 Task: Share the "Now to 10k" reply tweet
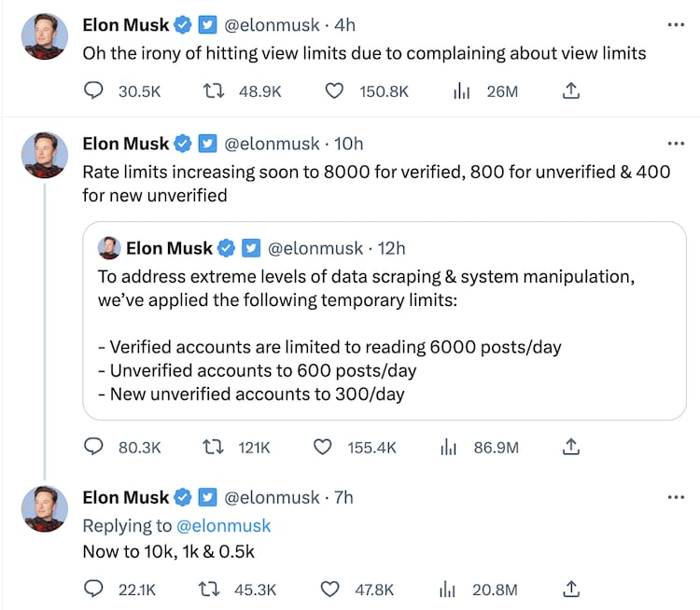tap(572, 589)
